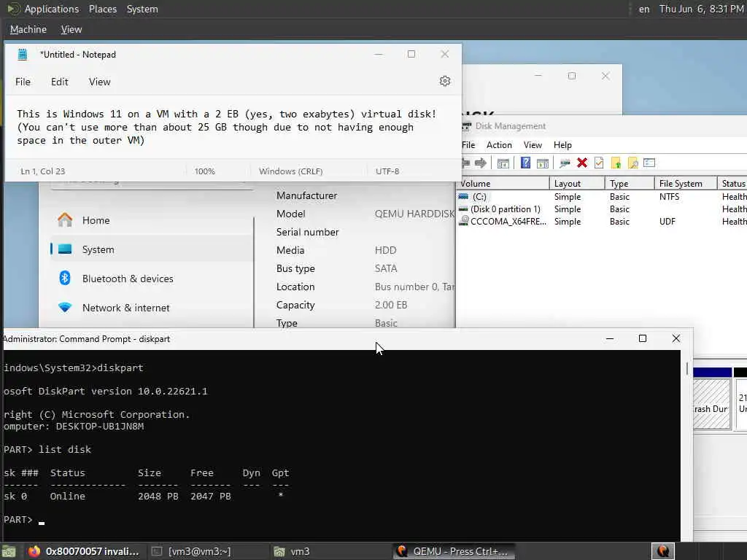This screenshot has height=560, width=747.
Task: Click Windows (CRLF) in Notepad status bar
Action: [290, 171]
